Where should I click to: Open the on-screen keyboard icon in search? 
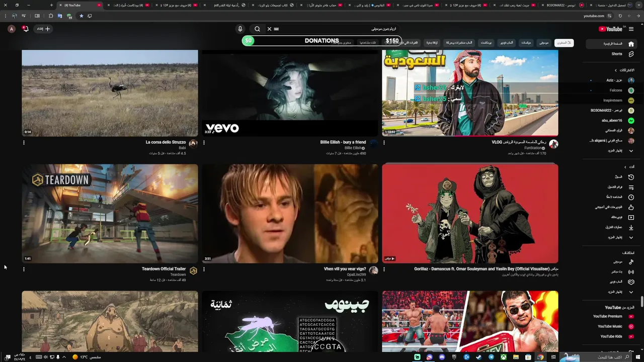tap(276, 29)
